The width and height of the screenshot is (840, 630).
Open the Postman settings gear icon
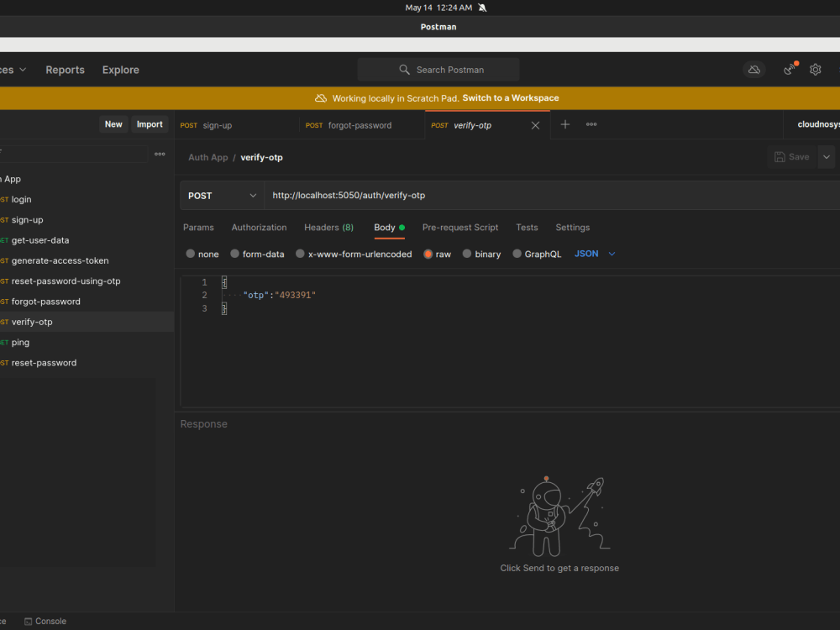(815, 70)
